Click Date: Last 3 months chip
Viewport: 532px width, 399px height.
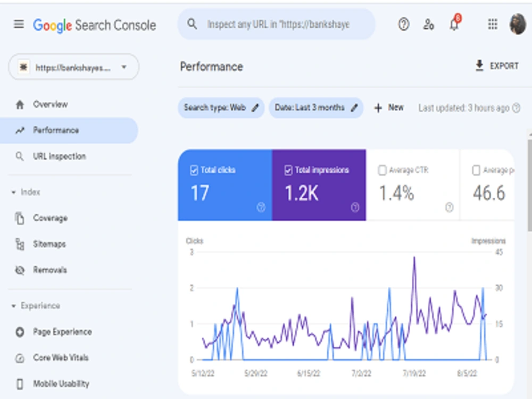316,108
